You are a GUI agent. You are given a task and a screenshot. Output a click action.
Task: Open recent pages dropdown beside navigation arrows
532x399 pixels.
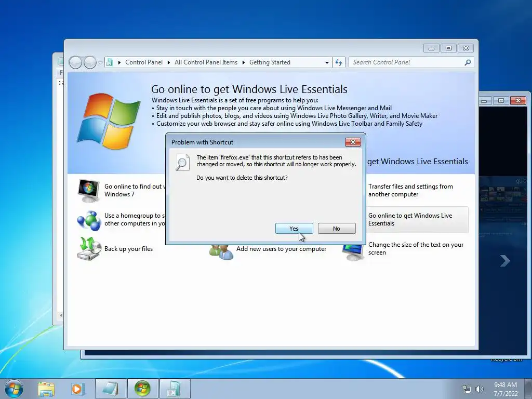[x=100, y=63]
